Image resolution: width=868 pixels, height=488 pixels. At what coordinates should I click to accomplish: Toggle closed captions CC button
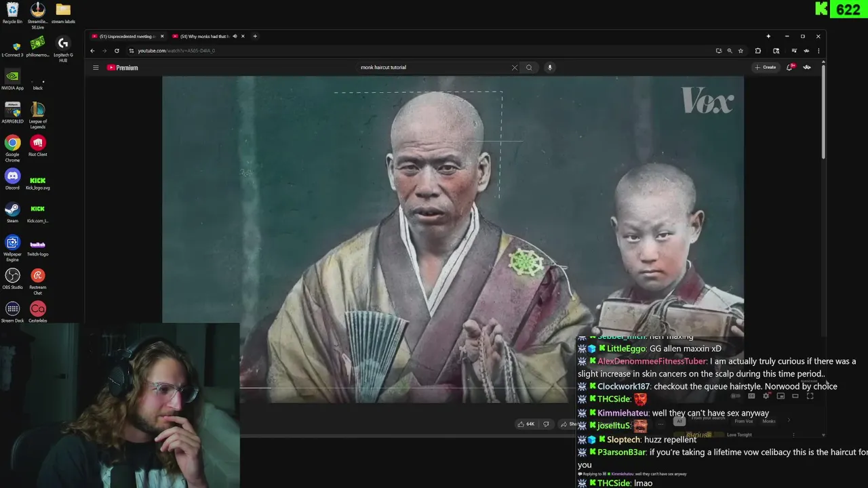pyautogui.click(x=751, y=396)
